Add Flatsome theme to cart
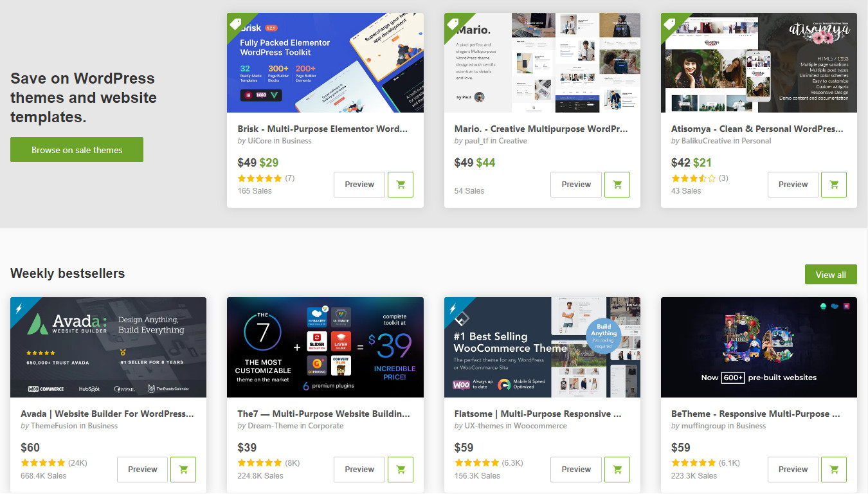 point(617,470)
